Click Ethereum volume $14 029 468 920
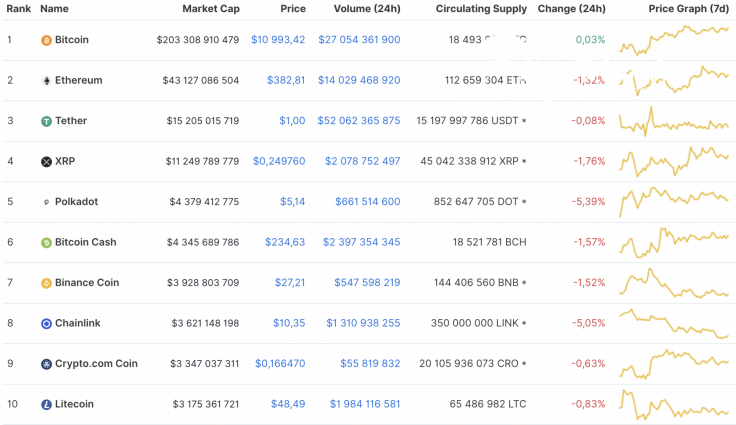 click(x=359, y=80)
